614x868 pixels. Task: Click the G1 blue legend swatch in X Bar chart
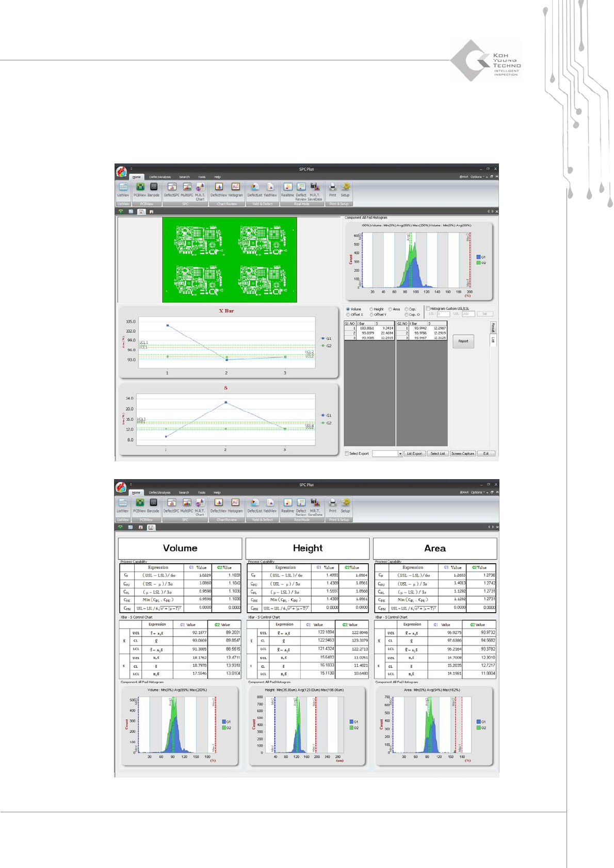(323, 339)
